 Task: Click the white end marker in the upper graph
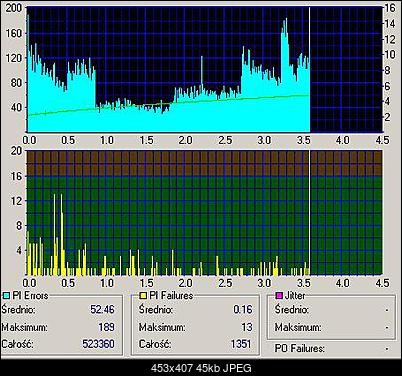(310, 69)
